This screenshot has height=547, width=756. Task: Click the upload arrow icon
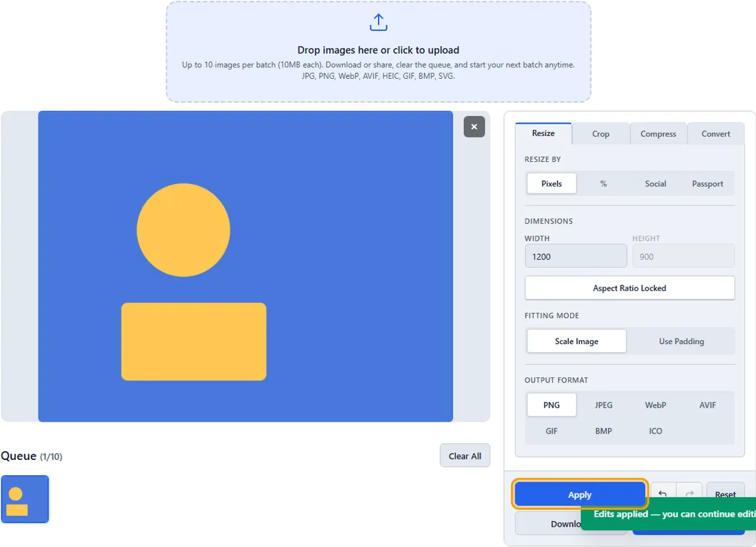click(x=378, y=23)
